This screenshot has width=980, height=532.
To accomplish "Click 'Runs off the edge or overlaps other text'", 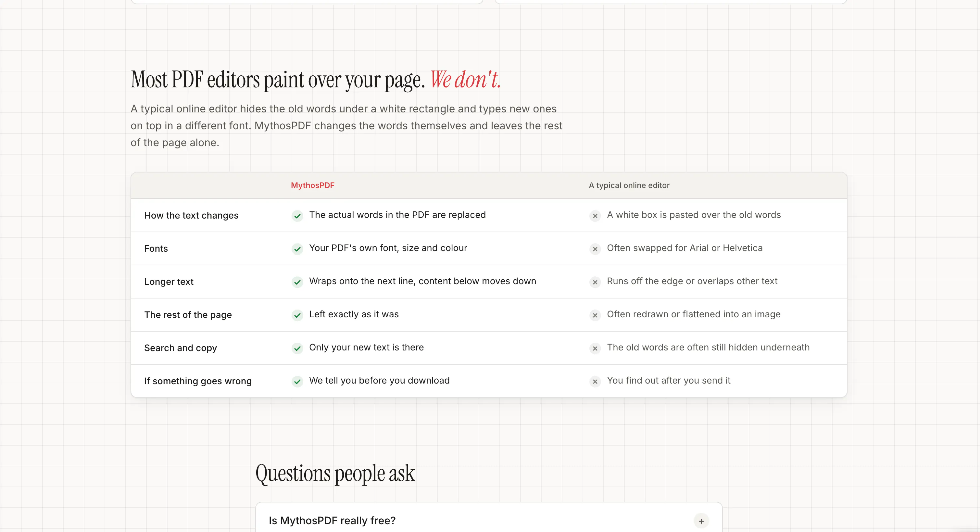I will (692, 281).
